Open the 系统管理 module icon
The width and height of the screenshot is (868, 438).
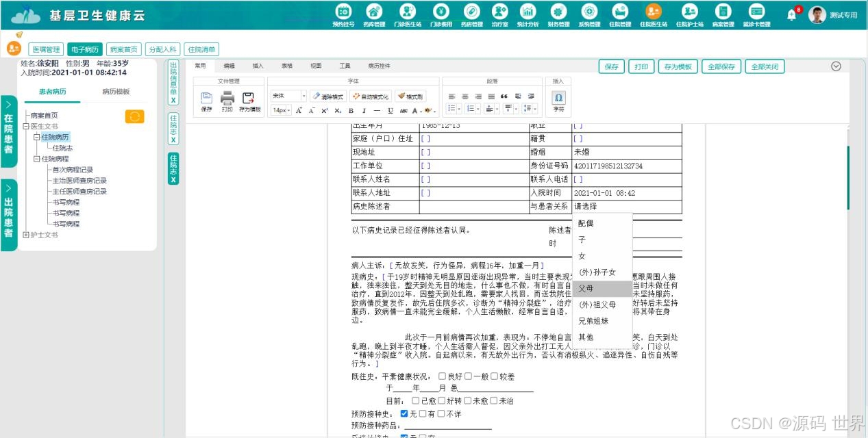click(589, 11)
